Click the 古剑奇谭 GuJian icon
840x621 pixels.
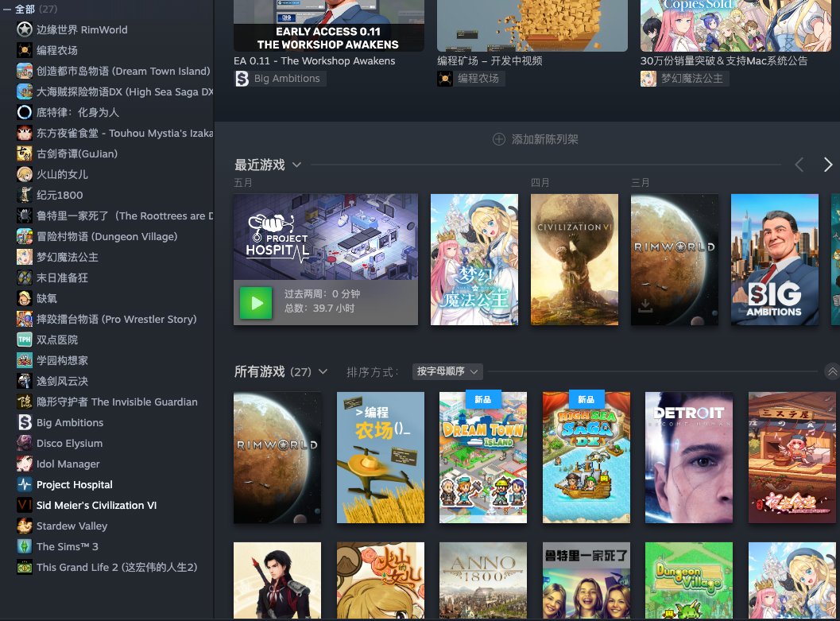(x=24, y=153)
